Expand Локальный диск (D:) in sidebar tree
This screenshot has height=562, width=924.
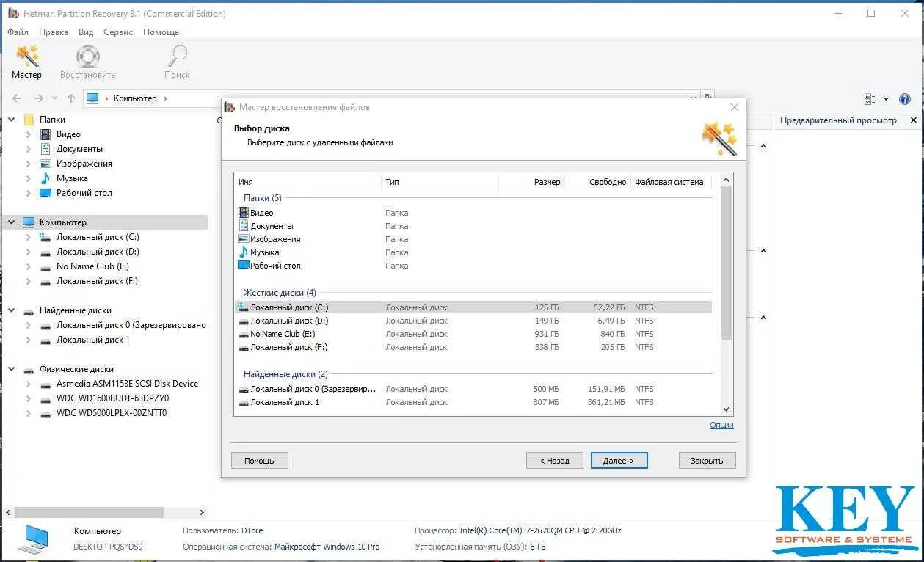(29, 252)
